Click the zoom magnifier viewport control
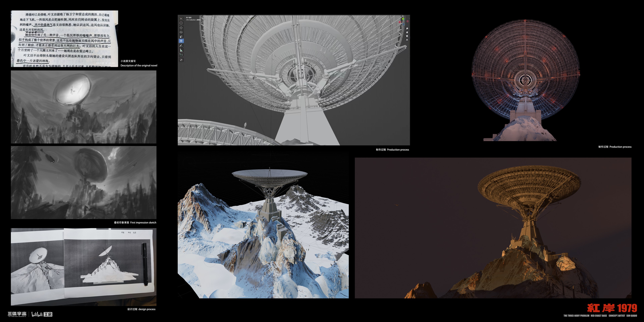 pyautogui.click(x=407, y=29)
